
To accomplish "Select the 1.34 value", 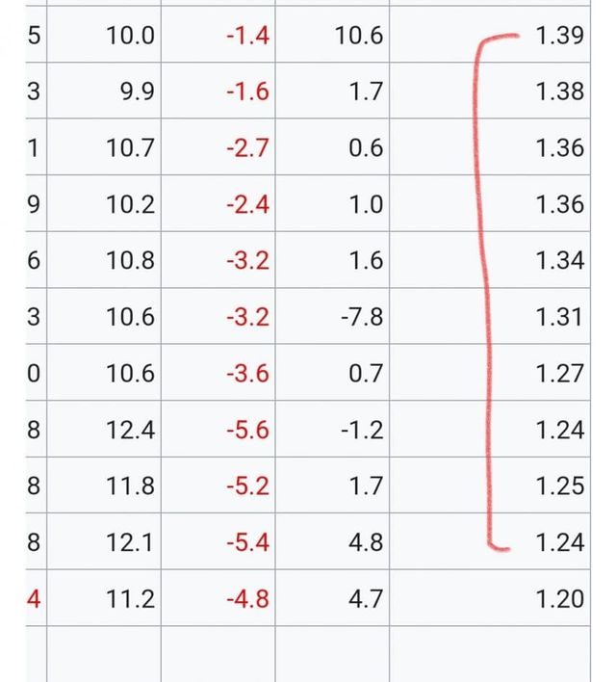I will tap(559, 261).
